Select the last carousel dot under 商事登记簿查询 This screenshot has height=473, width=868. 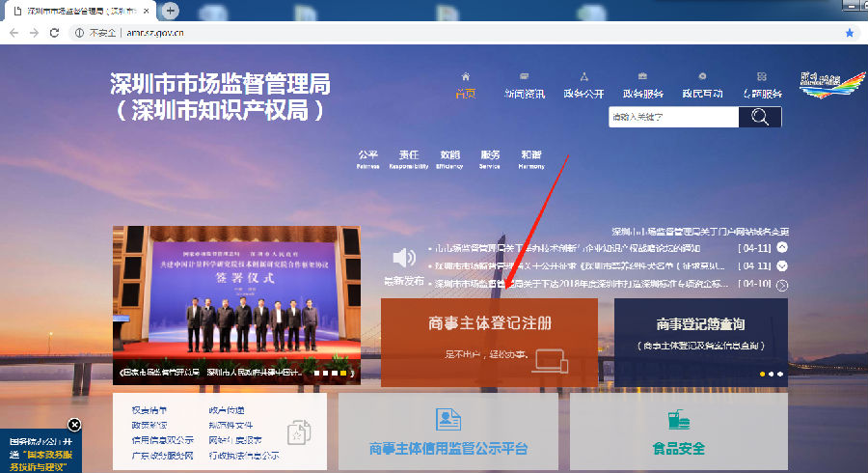[779, 373]
